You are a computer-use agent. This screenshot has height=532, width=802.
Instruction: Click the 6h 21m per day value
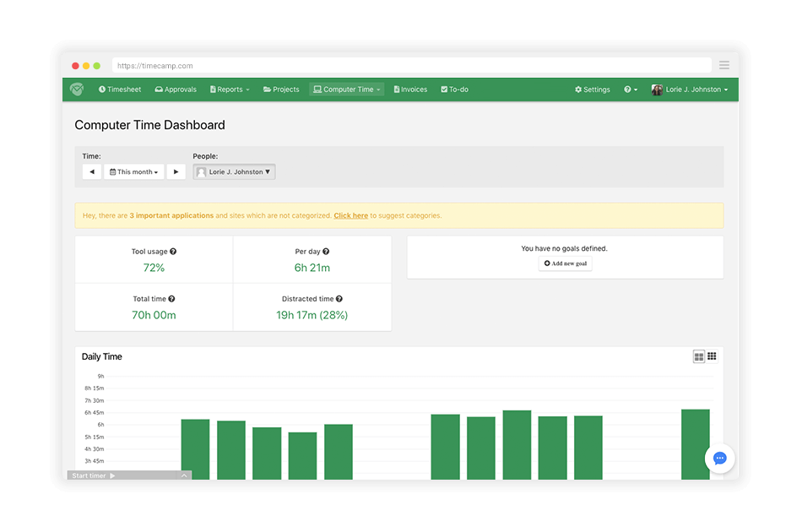(x=312, y=268)
